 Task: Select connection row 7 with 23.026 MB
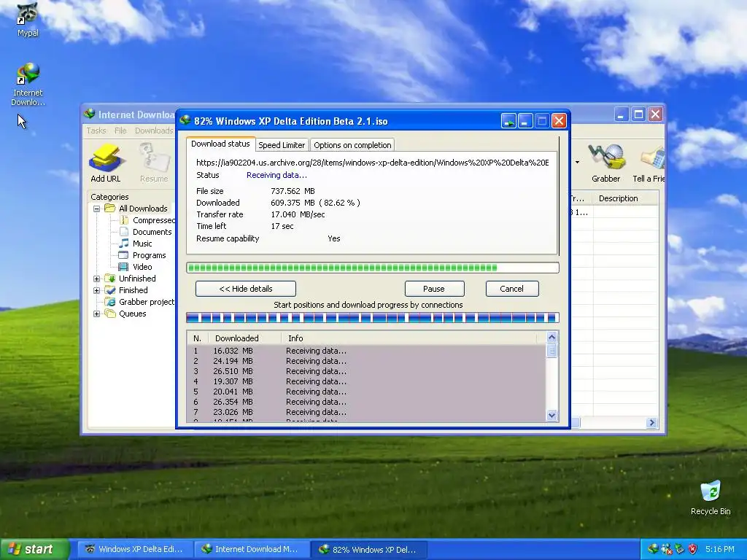(x=366, y=413)
